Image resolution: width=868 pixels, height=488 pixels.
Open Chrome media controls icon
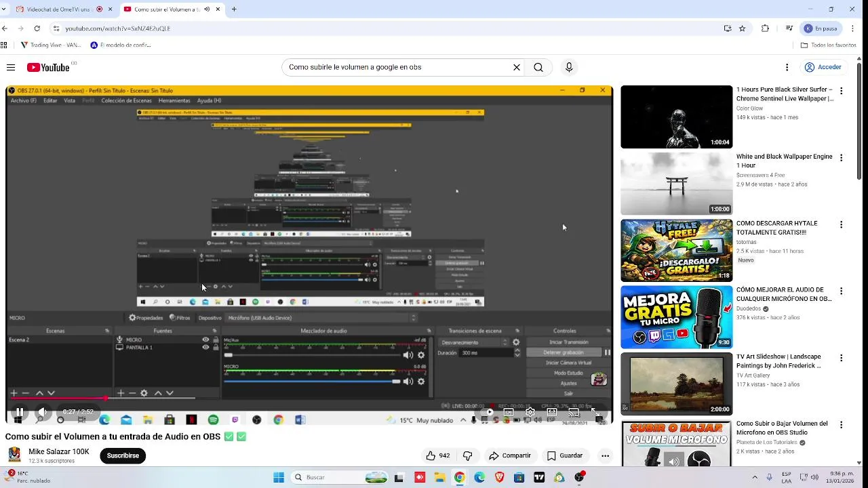(789, 28)
